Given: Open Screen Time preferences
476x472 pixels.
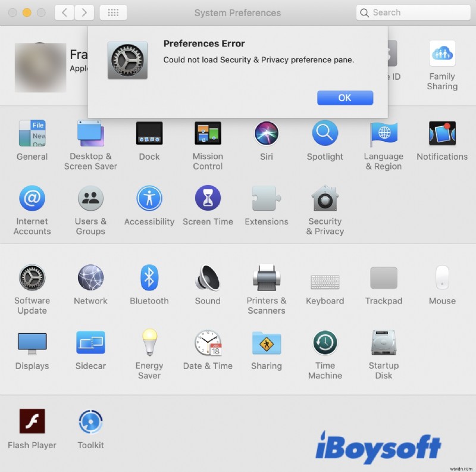Looking at the screenshot, I should pyautogui.click(x=208, y=197).
